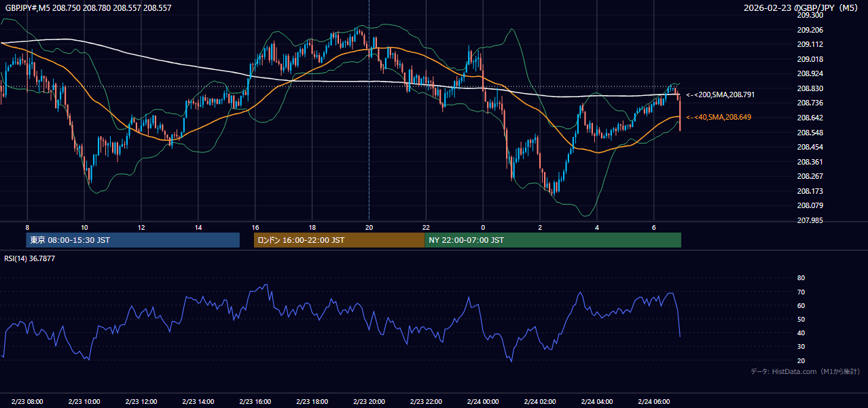The width and height of the screenshot is (868, 408).
Task: Click the 2/24 00:00 date axis label
Action: 484,402
